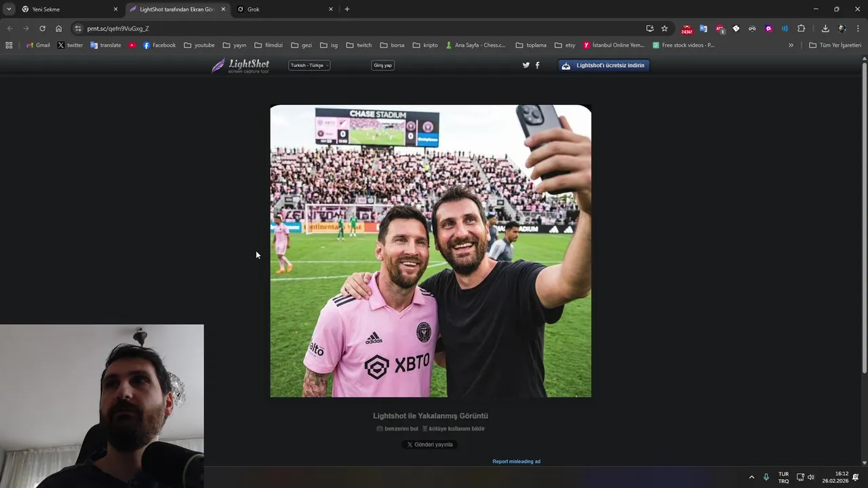This screenshot has height=488, width=868.
Task: Close the Yeni Sekme tab
Action: click(115, 9)
